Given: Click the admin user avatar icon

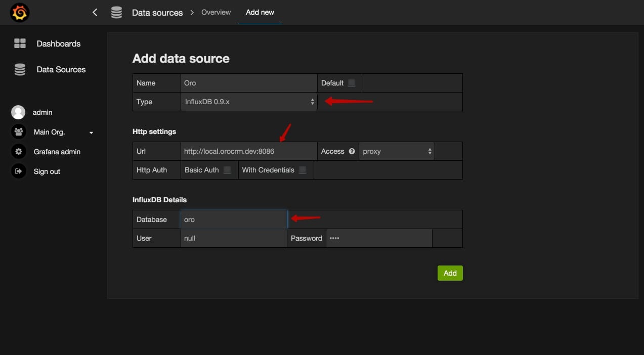Looking at the screenshot, I should [18, 112].
